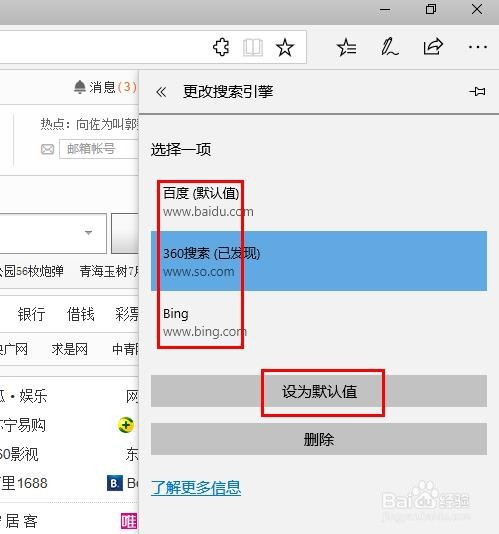
Task: Open the 银行 link
Action: pyautogui.click(x=31, y=314)
